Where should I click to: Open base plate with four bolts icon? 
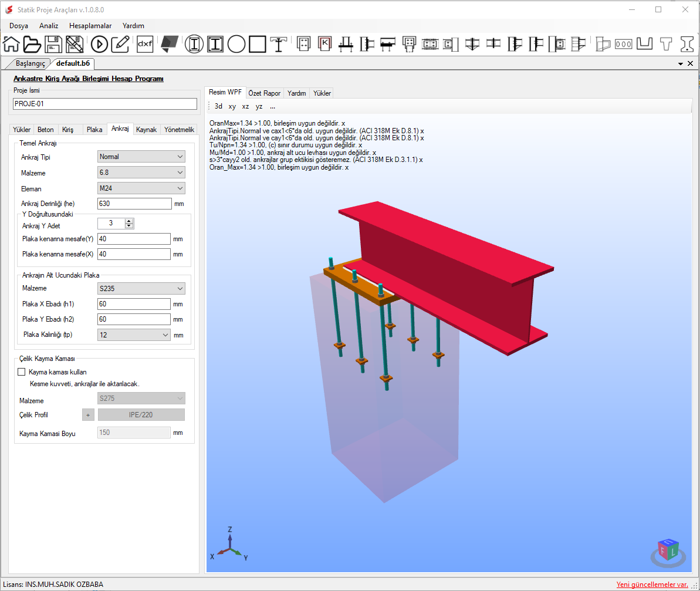(x=303, y=44)
